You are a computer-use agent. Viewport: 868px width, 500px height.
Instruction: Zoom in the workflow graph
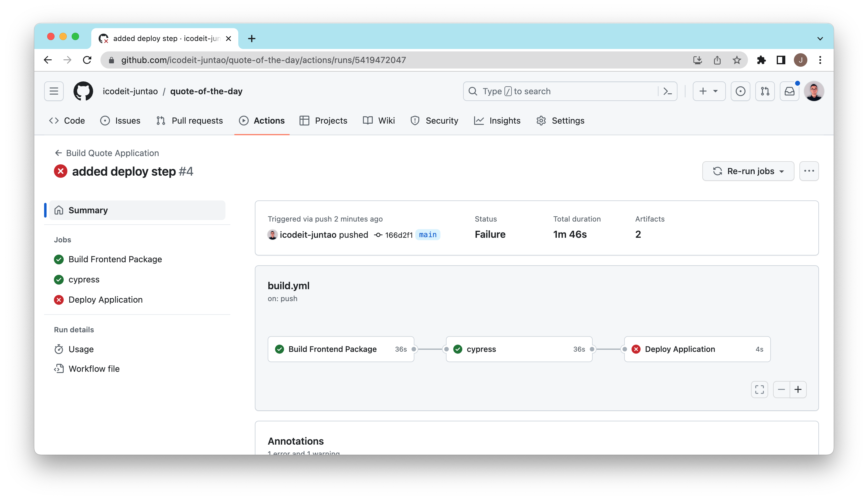[798, 390]
